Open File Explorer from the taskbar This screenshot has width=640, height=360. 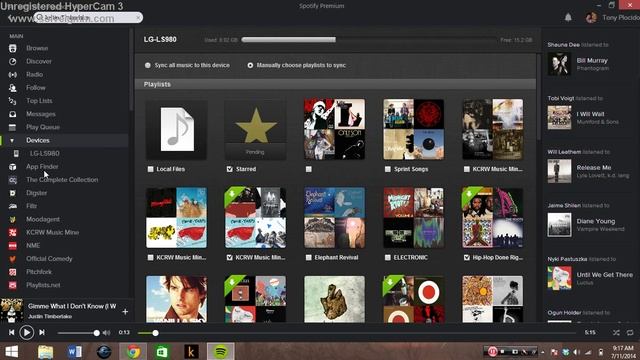45,351
